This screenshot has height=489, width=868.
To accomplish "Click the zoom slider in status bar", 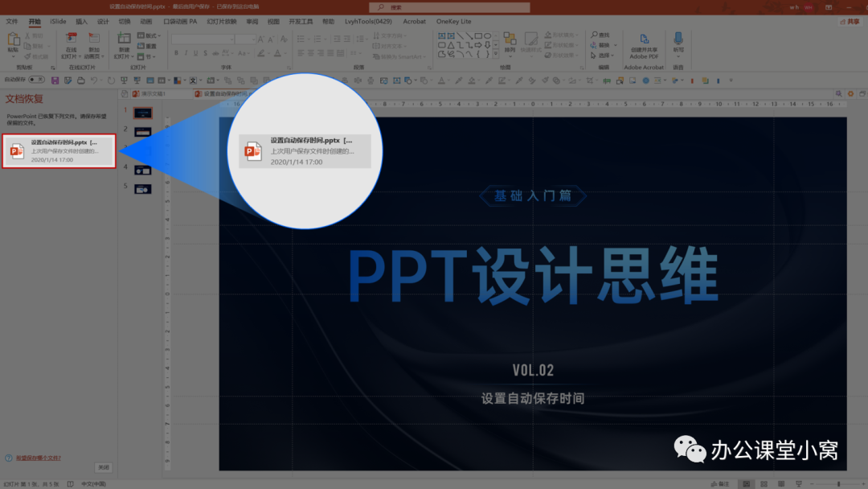I will pyautogui.click(x=838, y=484).
